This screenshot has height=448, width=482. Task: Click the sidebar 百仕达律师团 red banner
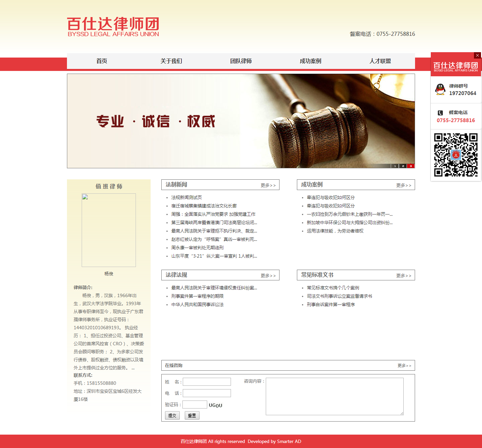(456, 67)
